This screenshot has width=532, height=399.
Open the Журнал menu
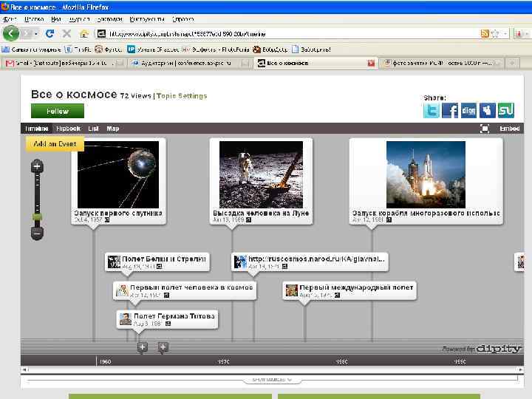coord(79,19)
